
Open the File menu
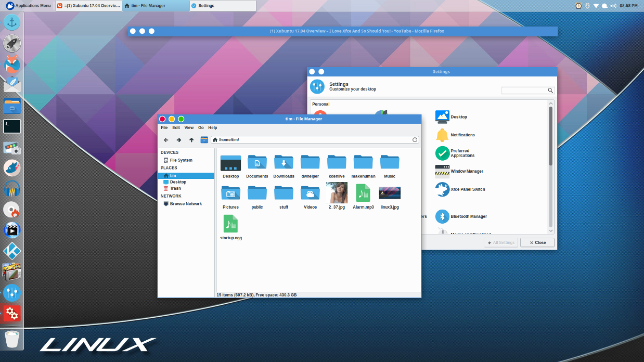pyautogui.click(x=164, y=127)
